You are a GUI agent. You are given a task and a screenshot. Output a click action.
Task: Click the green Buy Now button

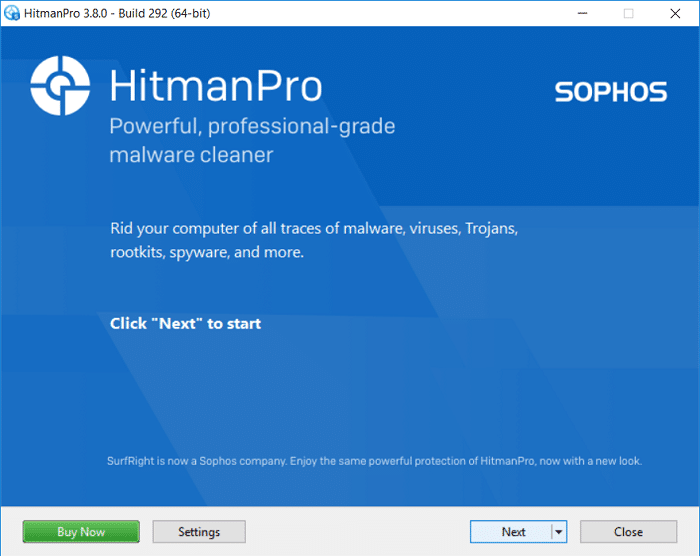pyautogui.click(x=81, y=532)
